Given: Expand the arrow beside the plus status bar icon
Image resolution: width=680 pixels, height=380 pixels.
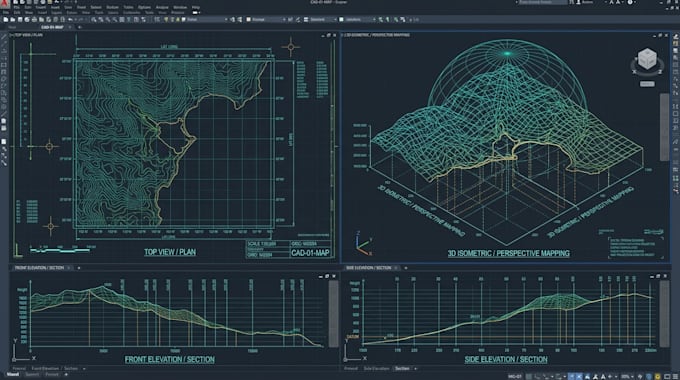Looking at the screenshot, I should (616, 376).
